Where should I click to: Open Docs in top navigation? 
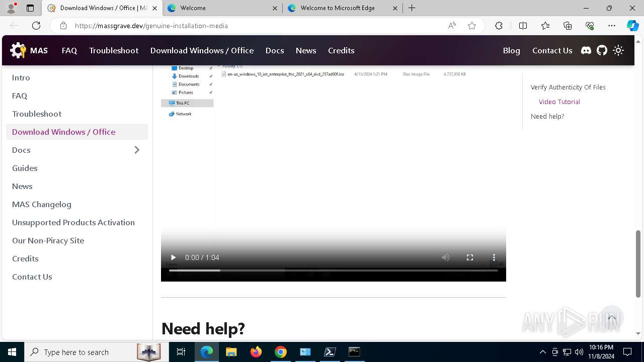275,50
